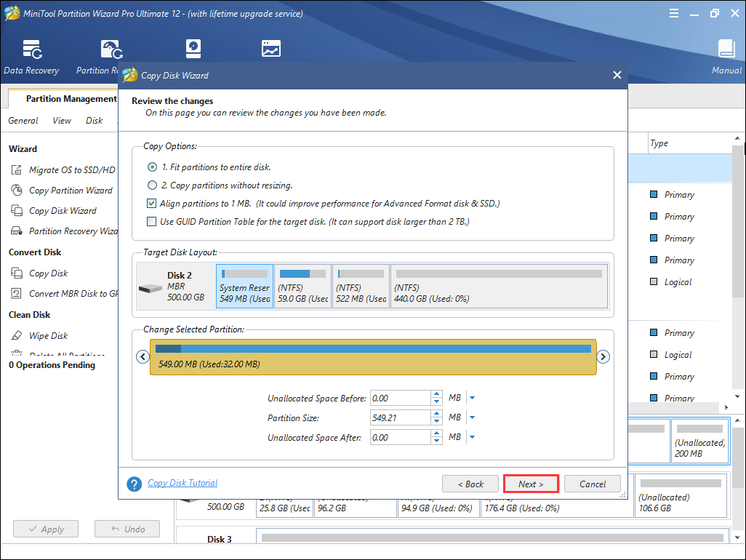Close the Copy Disk Wizard dialog
Image resolution: width=746 pixels, height=560 pixels.
tap(617, 75)
